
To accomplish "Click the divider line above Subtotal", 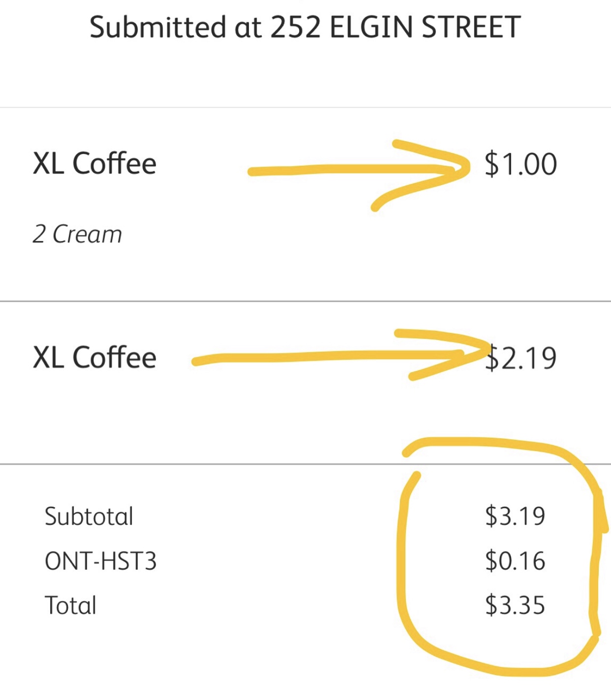I will (197, 464).
